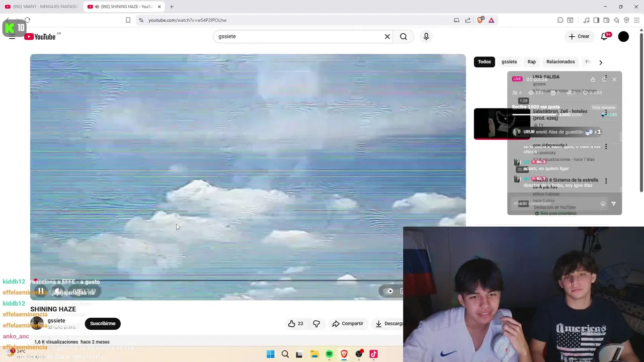Go to YouTube home via logo
Screen dimensions: 644x362
click(x=40, y=37)
